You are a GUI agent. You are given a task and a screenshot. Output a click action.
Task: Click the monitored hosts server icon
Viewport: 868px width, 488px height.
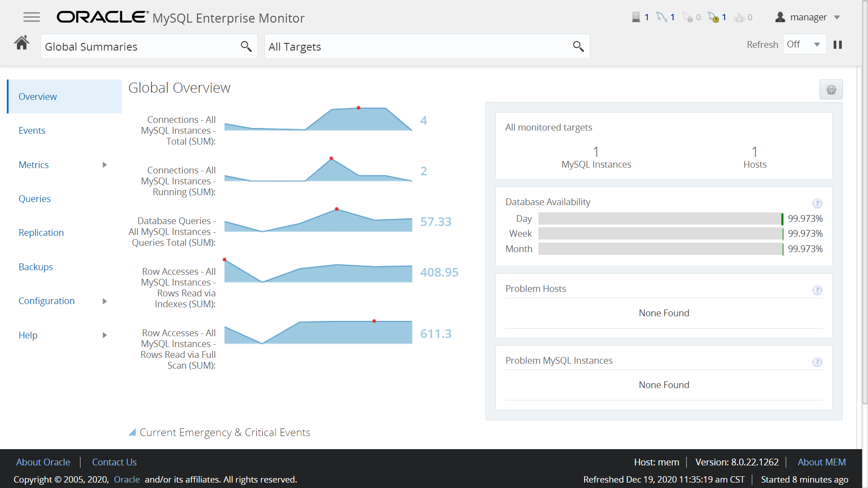tap(636, 17)
